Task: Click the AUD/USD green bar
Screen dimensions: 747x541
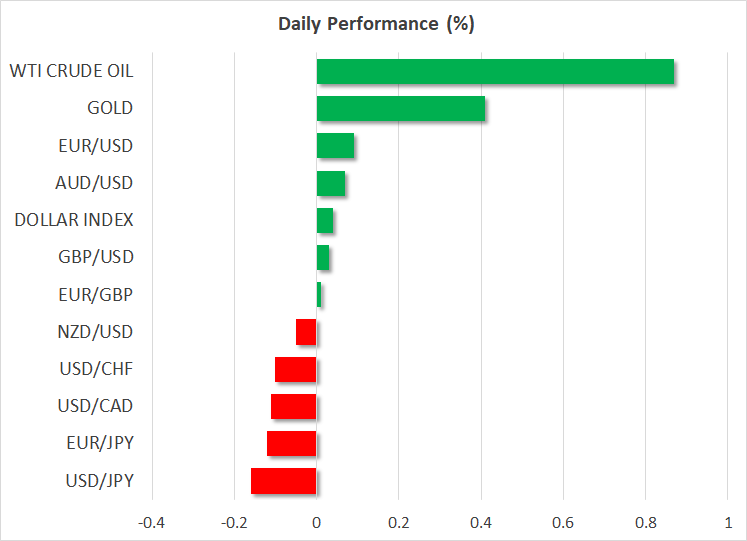Action: click(331, 183)
